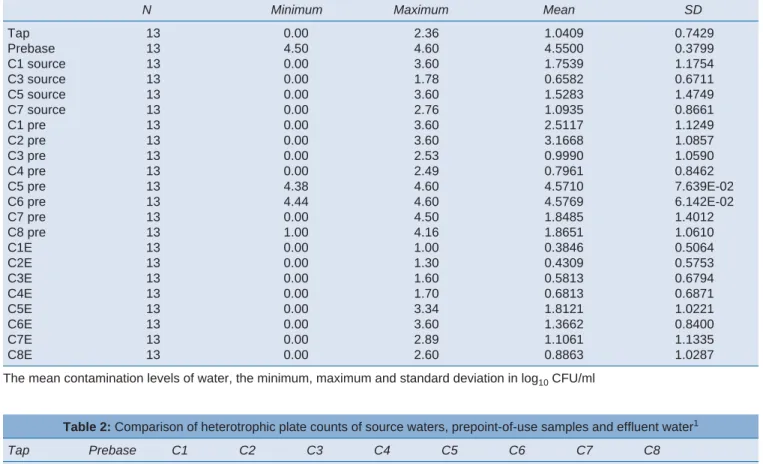Click SD value 0.3799 in Prebase row
This screenshot has height=464, width=763.
click(694, 49)
